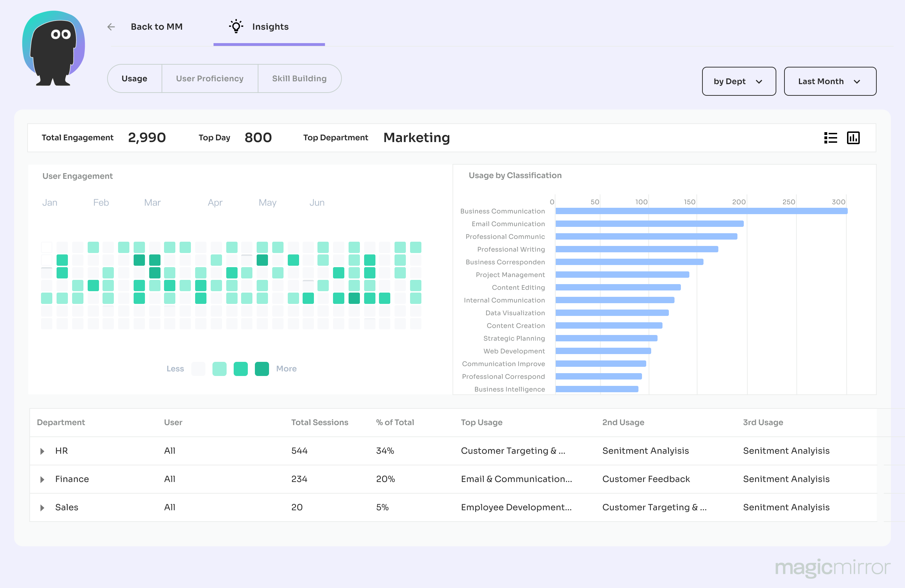Open the Insights tab
Screen dimensions: 905x588
point(270,27)
